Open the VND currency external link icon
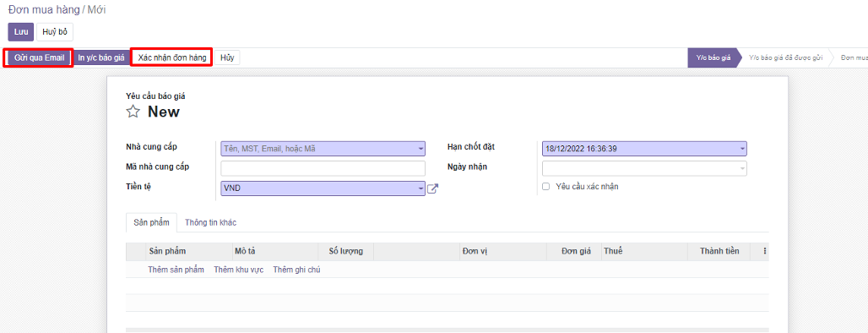The image size is (868, 333). click(433, 188)
